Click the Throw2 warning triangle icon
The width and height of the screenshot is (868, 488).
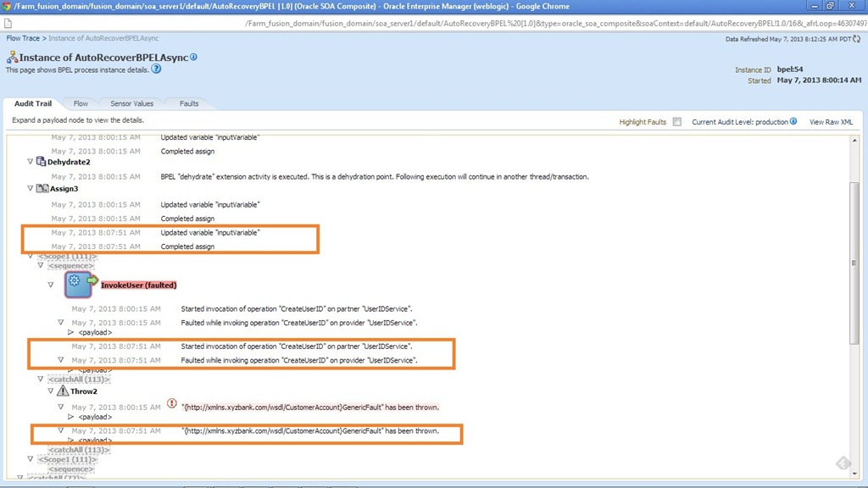coord(62,391)
